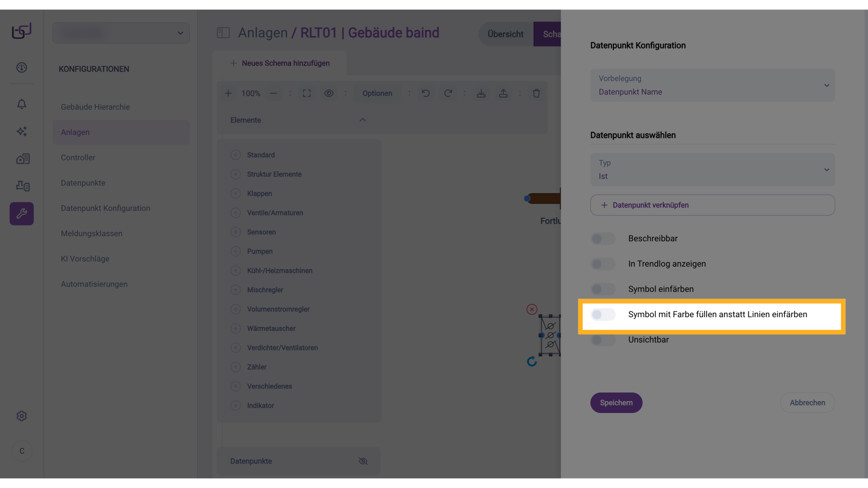Turn on In Trendlog anzeigen toggle
Viewport: 868px width, 488px height.
click(603, 264)
